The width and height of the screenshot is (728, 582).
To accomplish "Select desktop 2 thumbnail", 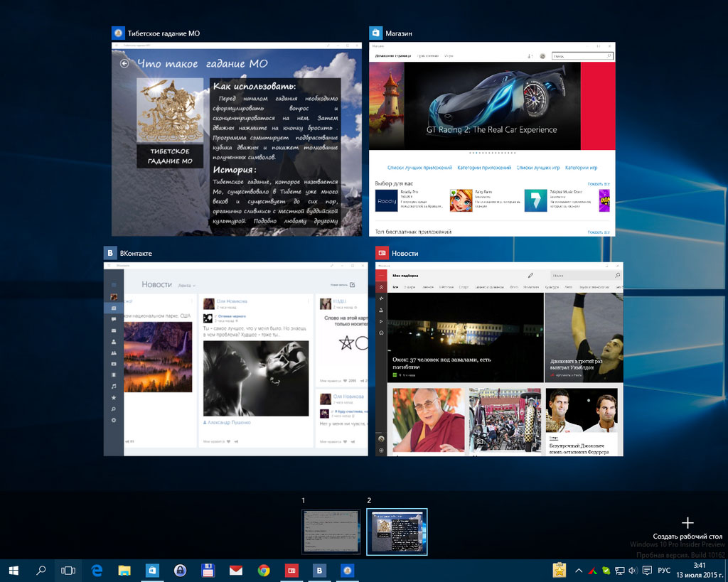I will (x=397, y=532).
